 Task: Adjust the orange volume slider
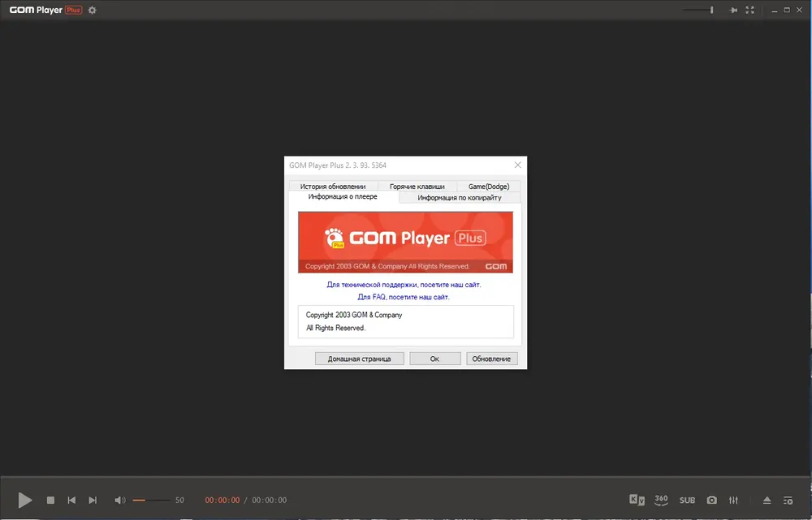click(151, 501)
